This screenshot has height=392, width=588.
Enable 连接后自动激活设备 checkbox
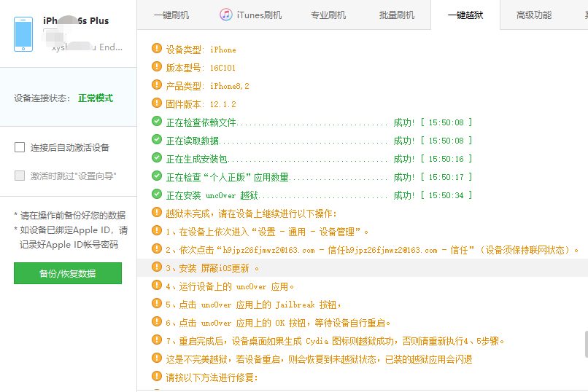(x=20, y=147)
